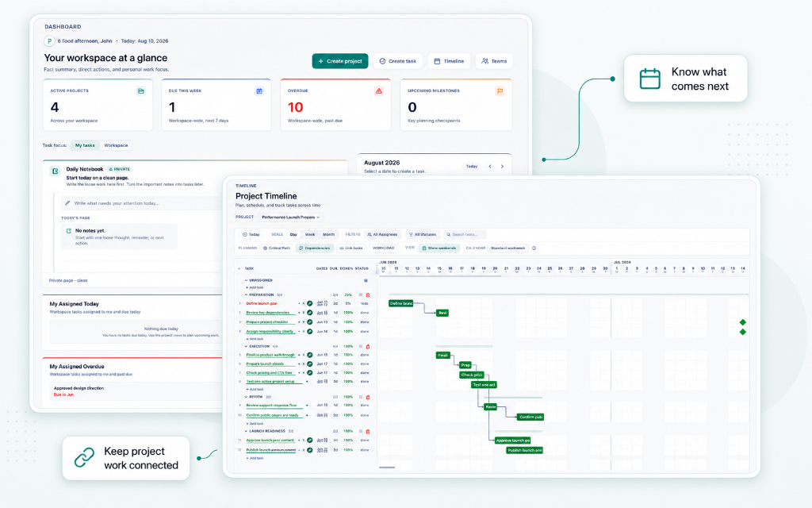The image size is (812, 508).
Task: Click the horizontal scrollbar below the Gantt chart
Action: point(387,468)
